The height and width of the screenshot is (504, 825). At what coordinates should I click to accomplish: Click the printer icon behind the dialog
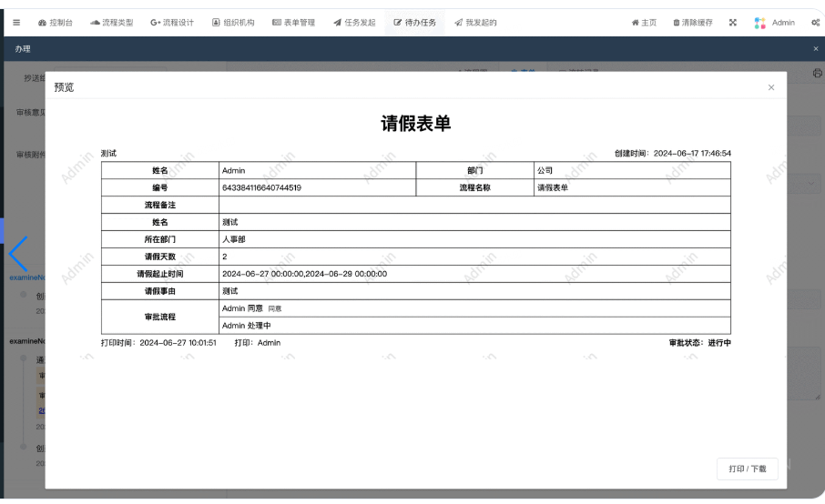coord(817,74)
